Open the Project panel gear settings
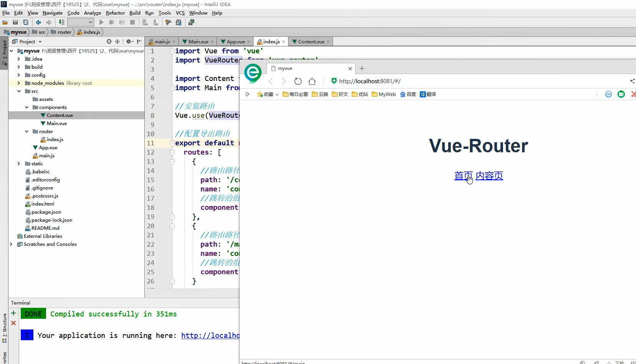 click(x=129, y=41)
